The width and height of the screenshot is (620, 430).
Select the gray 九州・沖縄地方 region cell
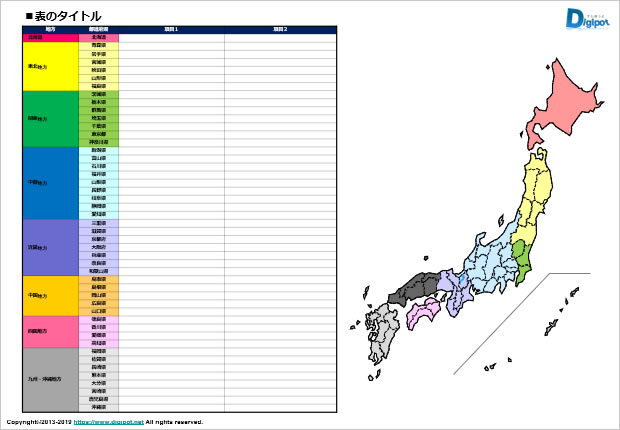(x=50, y=380)
